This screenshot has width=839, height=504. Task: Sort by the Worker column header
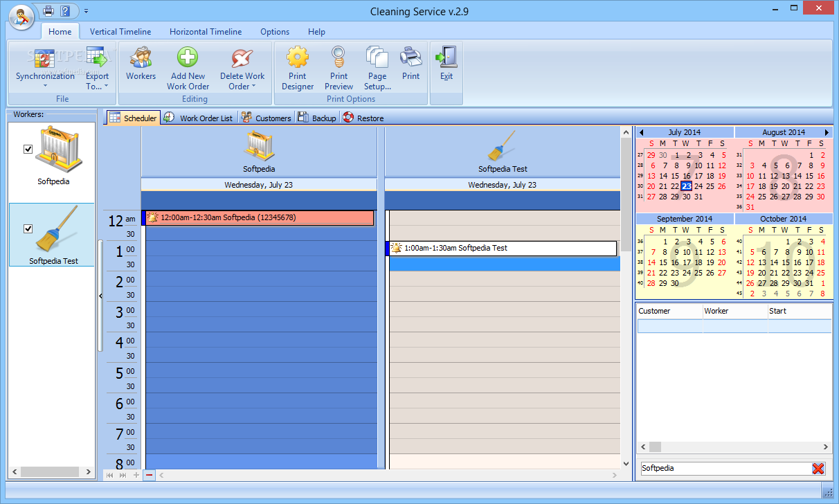point(734,311)
